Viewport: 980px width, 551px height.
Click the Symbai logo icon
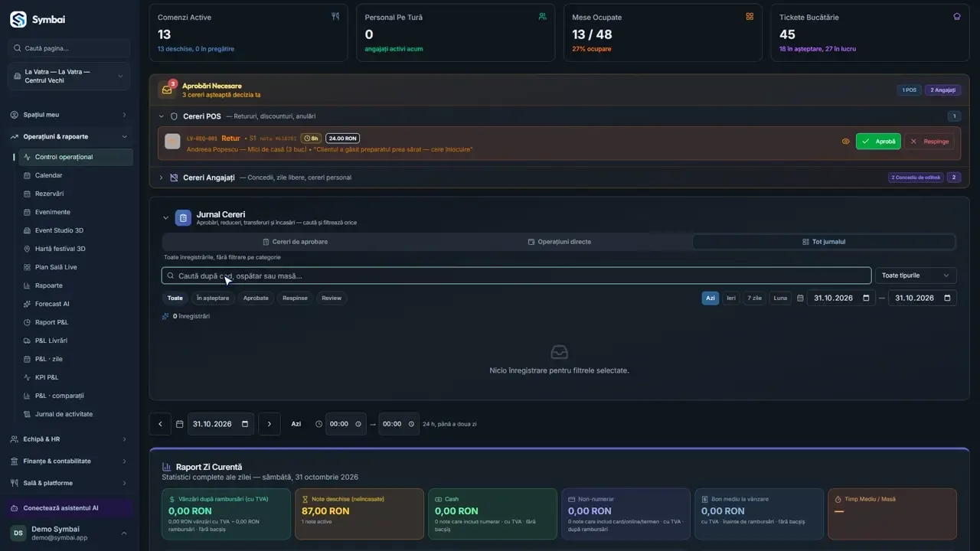click(18, 19)
